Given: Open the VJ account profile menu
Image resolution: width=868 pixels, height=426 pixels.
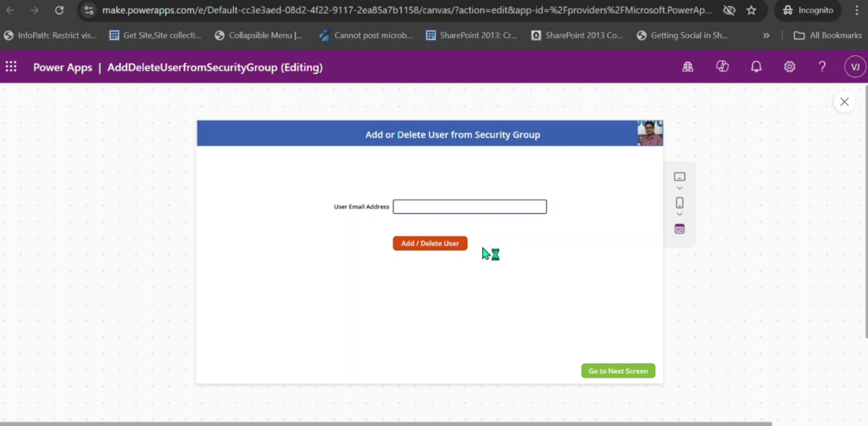Looking at the screenshot, I should (854, 67).
